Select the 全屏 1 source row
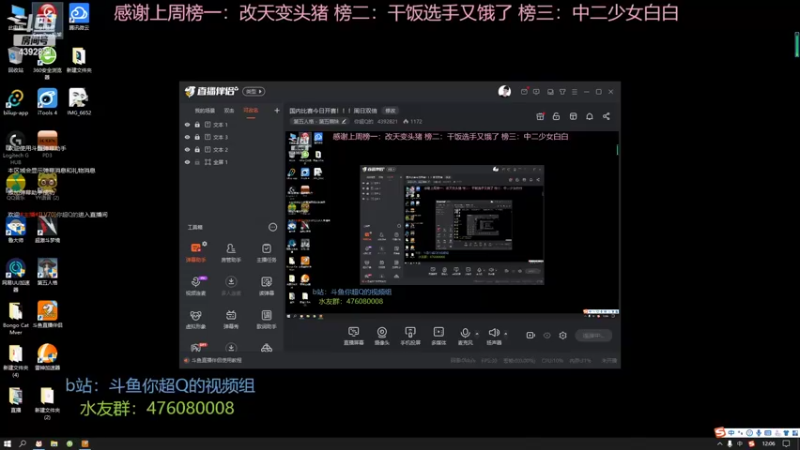Image resolution: width=800 pixels, height=450 pixels. (232, 162)
